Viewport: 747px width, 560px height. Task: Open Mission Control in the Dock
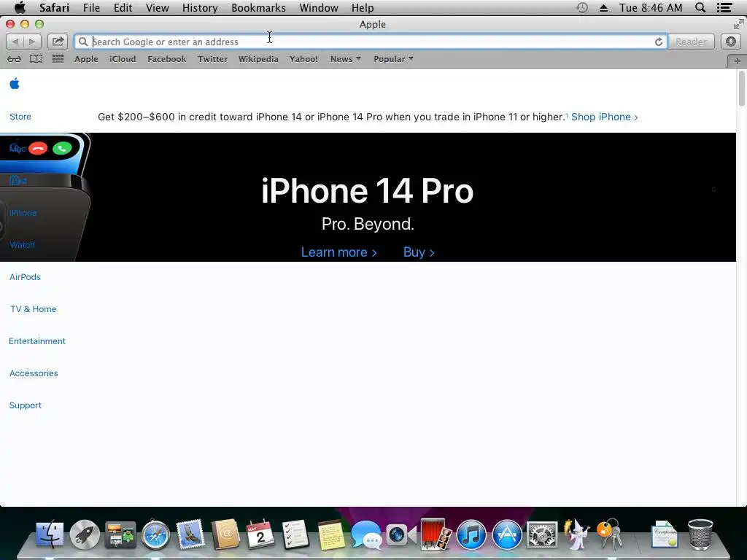point(120,534)
